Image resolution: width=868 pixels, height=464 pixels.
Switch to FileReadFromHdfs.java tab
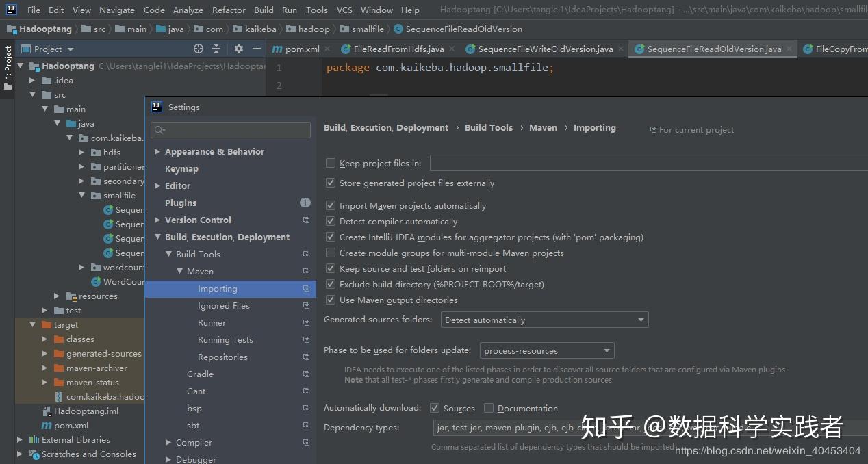[398, 49]
